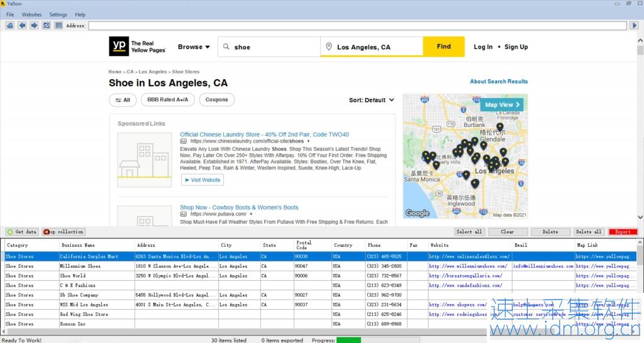Go back with the left arrow icon
This screenshot has width=644, height=343.
click(x=22, y=25)
